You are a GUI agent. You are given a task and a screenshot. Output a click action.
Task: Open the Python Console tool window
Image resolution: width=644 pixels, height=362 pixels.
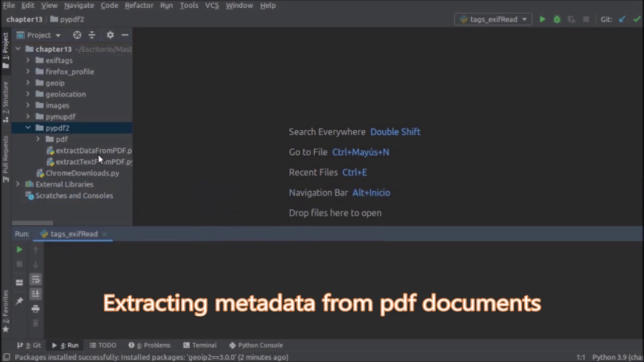256,345
